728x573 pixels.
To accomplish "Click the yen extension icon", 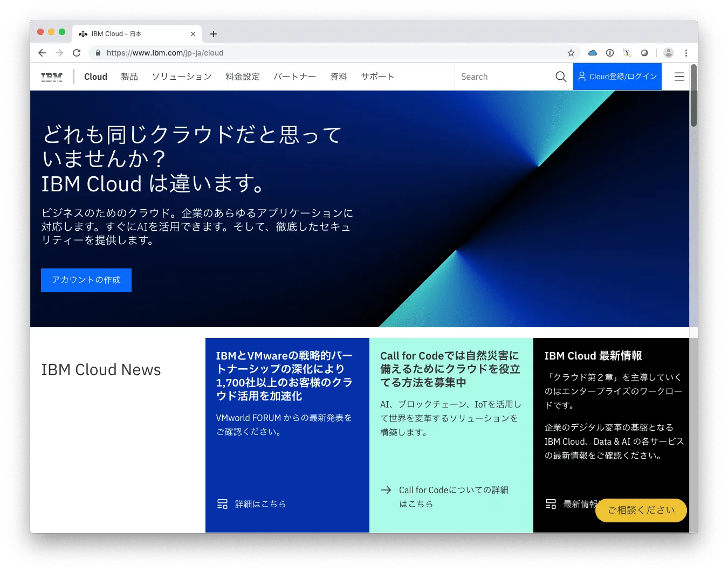I will (x=627, y=53).
